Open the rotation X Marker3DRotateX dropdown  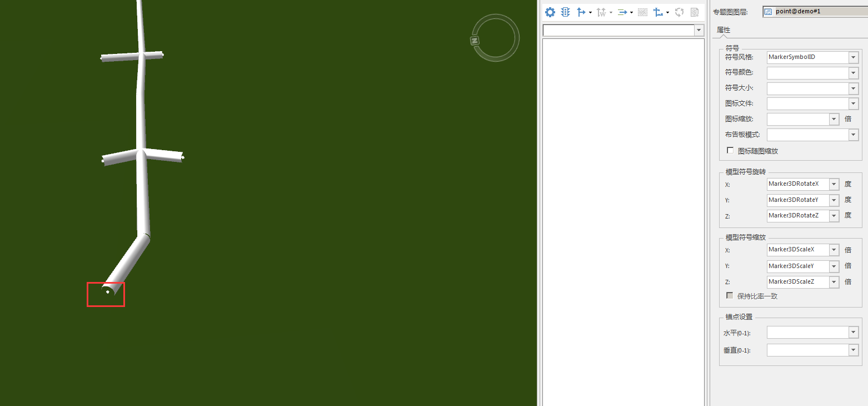click(834, 184)
